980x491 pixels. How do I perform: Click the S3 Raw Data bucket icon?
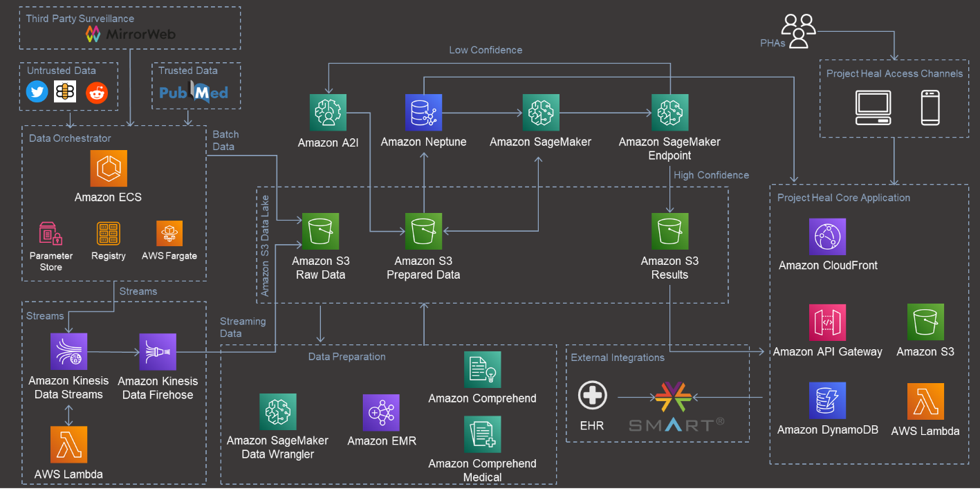(321, 232)
